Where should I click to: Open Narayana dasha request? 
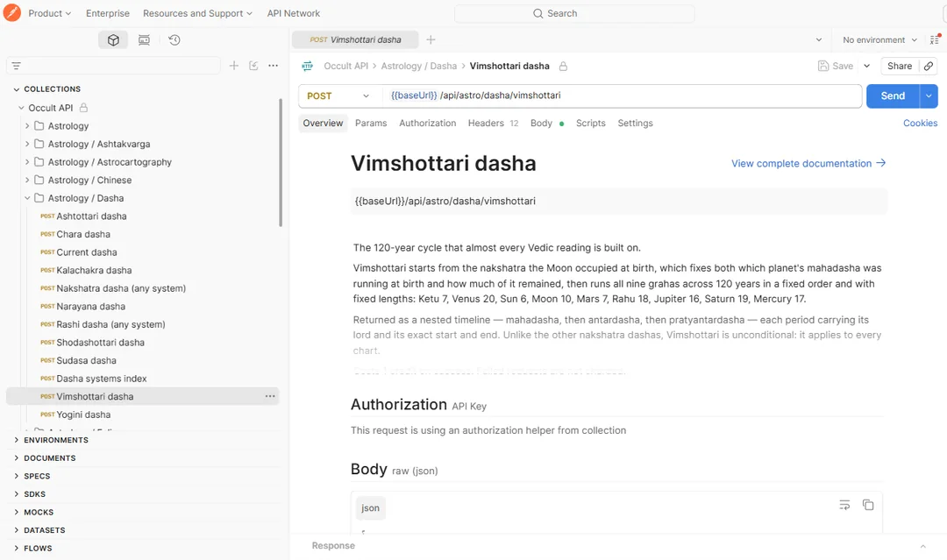coord(90,307)
